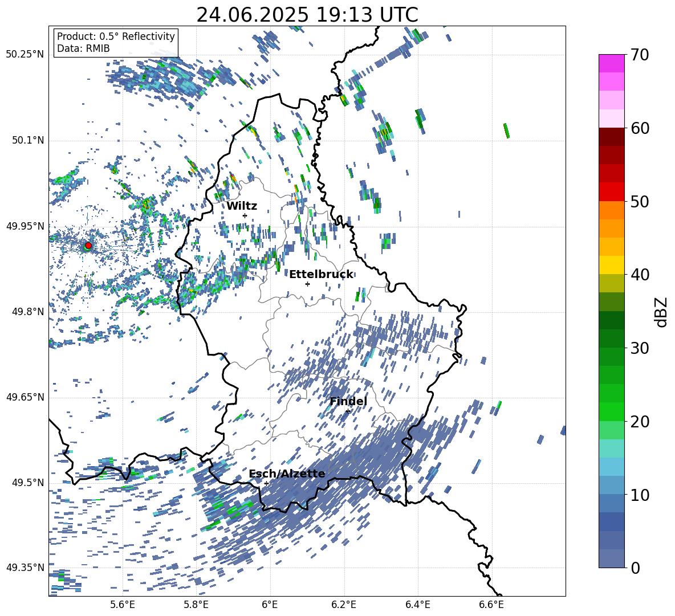This screenshot has width=675, height=616.
Task: Click the Esch/Alzette station cross marker
Action: tap(266, 483)
